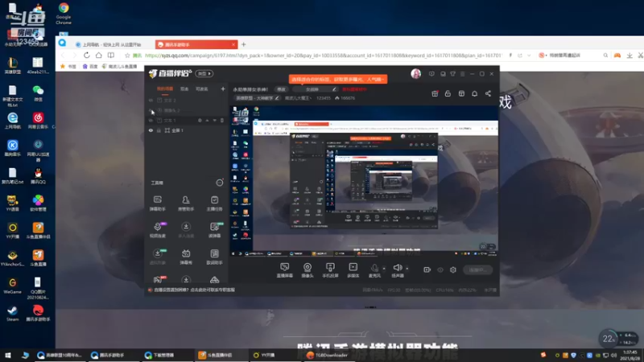Click the streamer avatar picture
Screen dimensions: 644x362
[415, 74]
